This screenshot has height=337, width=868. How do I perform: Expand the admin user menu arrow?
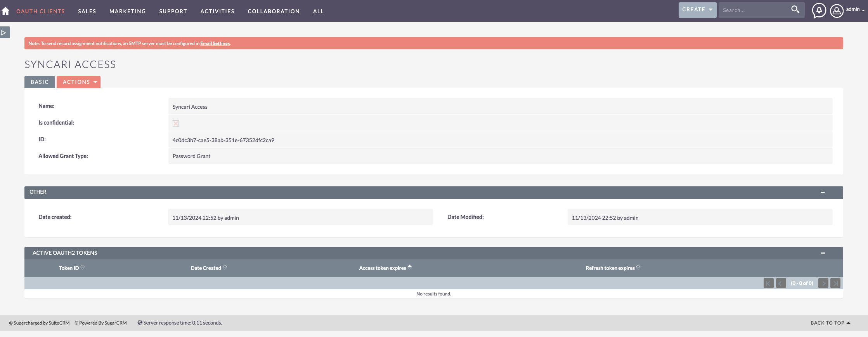pos(863,10)
